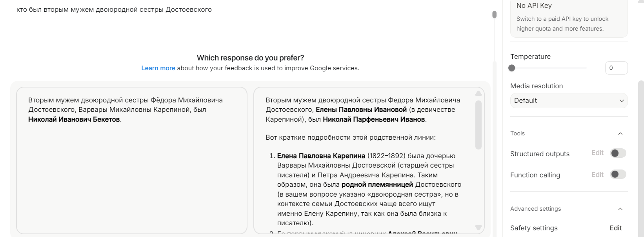Click Edit next to Function calling

[x=597, y=175]
